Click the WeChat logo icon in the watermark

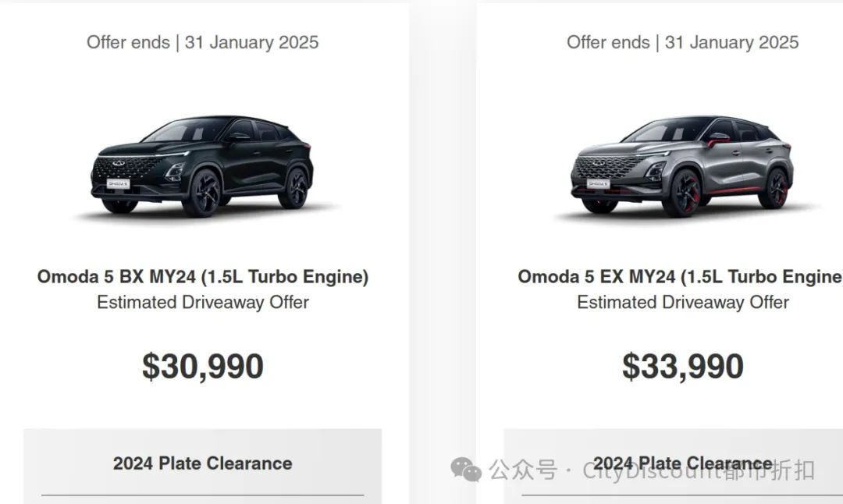(466, 469)
